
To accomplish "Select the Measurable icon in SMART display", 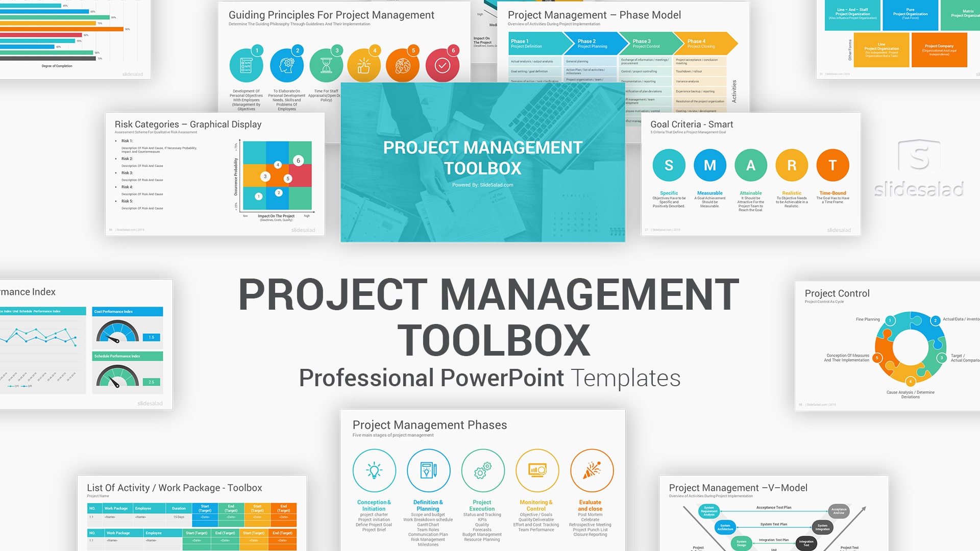I will tap(709, 165).
